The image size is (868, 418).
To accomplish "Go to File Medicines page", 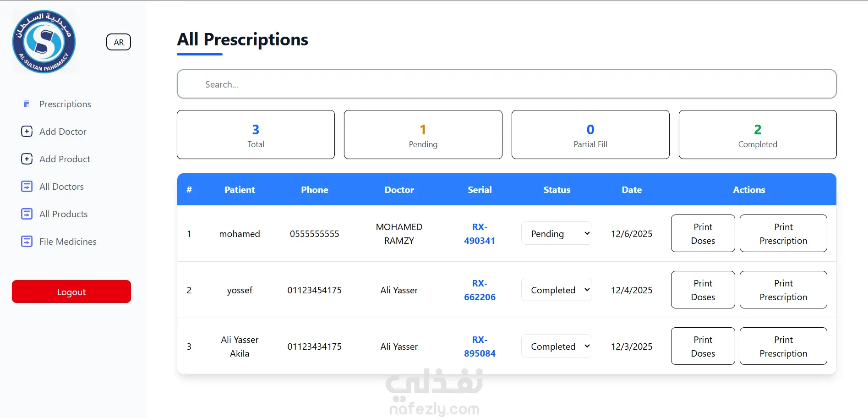I will [68, 242].
